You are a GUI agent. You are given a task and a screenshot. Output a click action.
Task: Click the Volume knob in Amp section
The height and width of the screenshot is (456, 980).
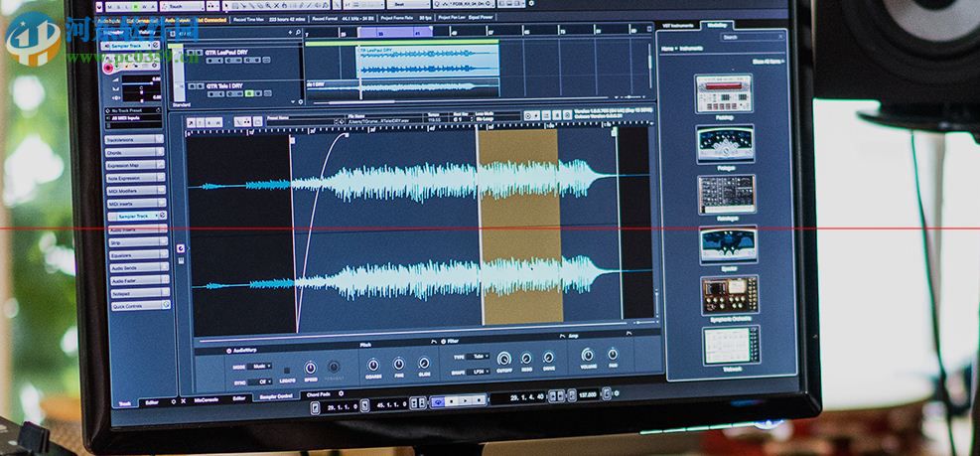(588, 356)
